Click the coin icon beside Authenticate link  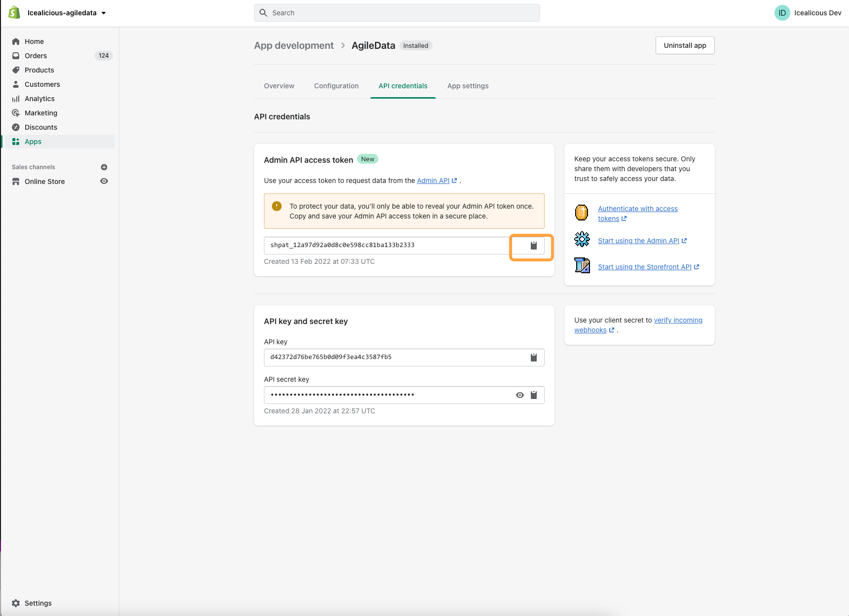(582, 213)
